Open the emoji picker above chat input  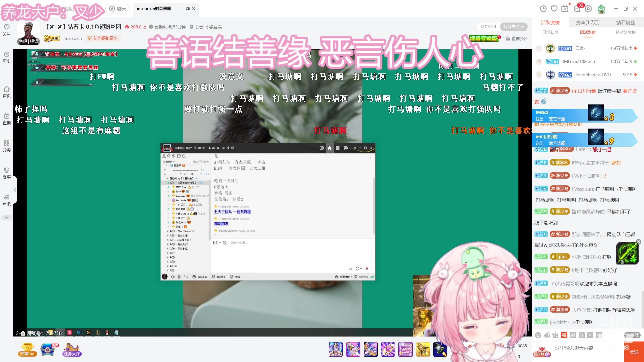coord(537,335)
